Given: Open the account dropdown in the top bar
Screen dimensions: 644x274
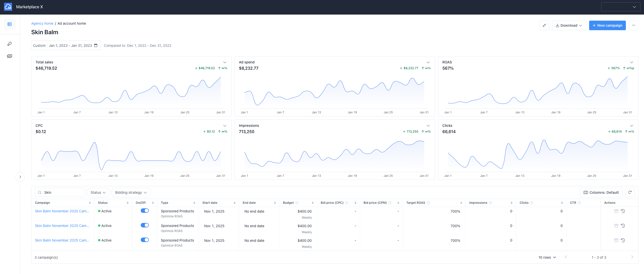Looking at the screenshot, I should (620, 7).
